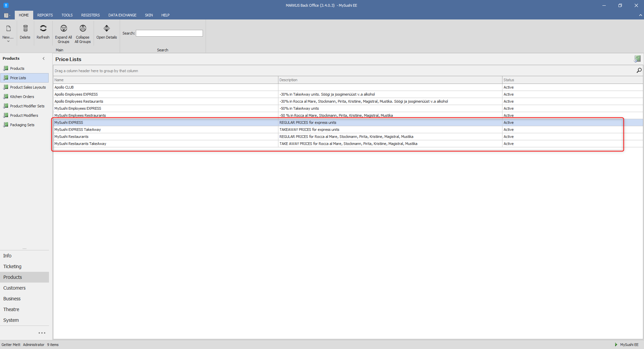
Task: Sort by the Description column header
Action: (390, 80)
